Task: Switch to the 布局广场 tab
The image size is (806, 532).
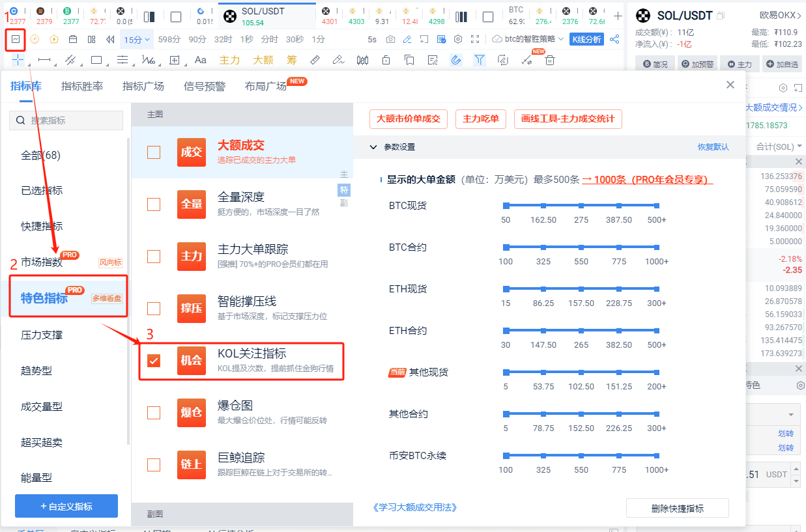Action: (x=266, y=86)
